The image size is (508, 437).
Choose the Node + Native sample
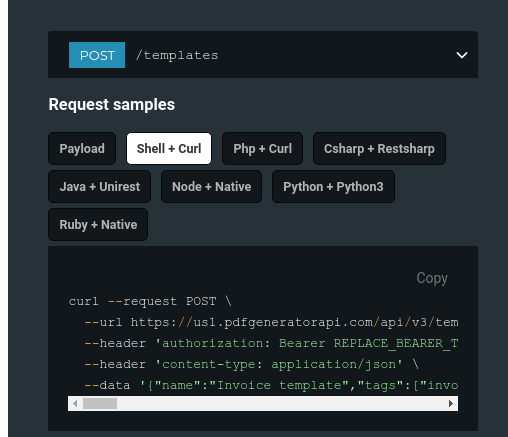tap(212, 187)
